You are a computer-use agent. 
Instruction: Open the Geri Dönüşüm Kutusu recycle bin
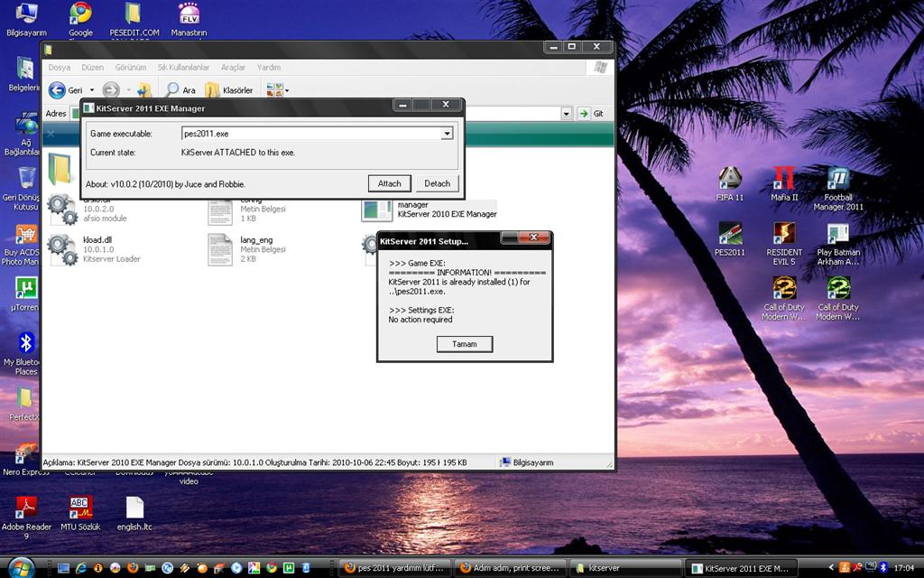[x=23, y=189]
